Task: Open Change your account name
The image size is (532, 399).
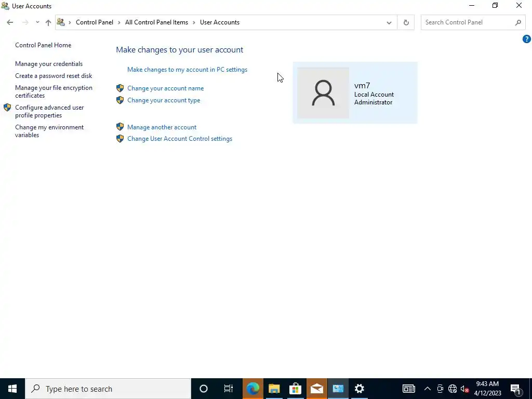Action: pyautogui.click(x=166, y=88)
